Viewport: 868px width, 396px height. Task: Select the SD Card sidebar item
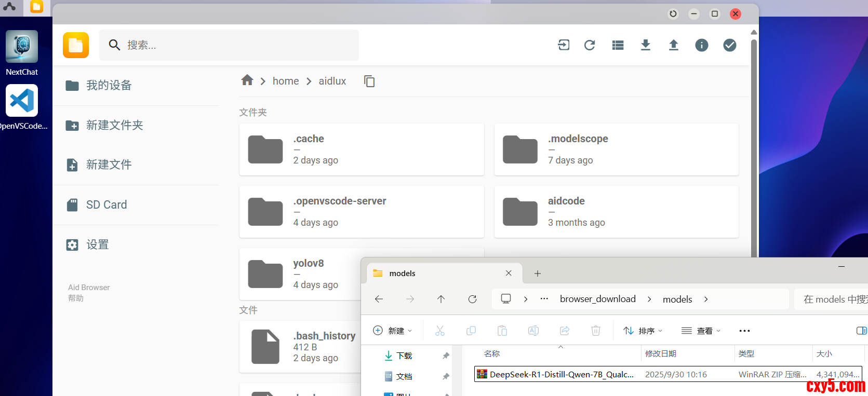pyautogui.click(x=106, y=205)
